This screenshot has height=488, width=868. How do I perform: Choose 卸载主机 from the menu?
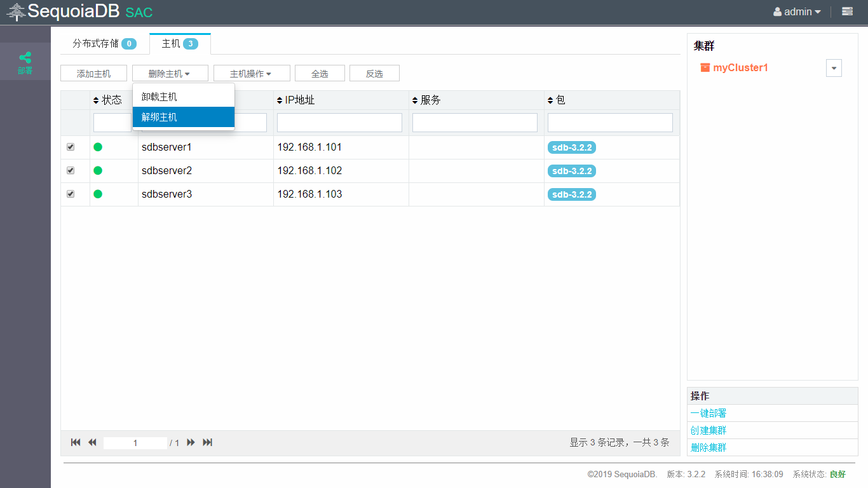184,97
